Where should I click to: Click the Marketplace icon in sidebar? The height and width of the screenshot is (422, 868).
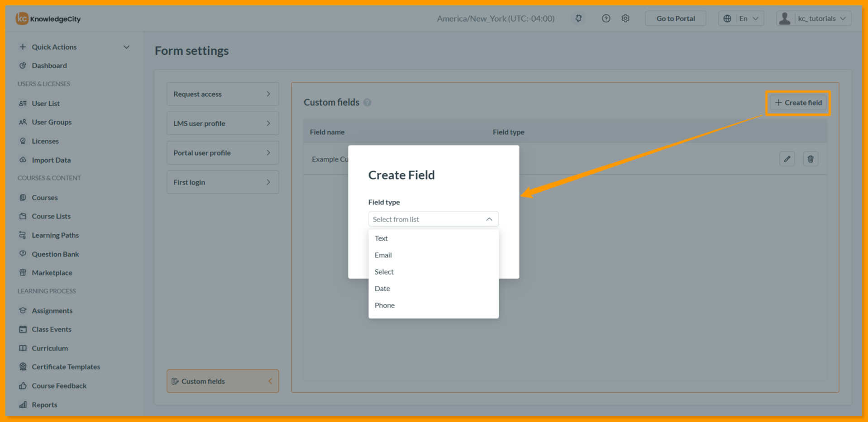pyautogui.click(x=23, y=273)
